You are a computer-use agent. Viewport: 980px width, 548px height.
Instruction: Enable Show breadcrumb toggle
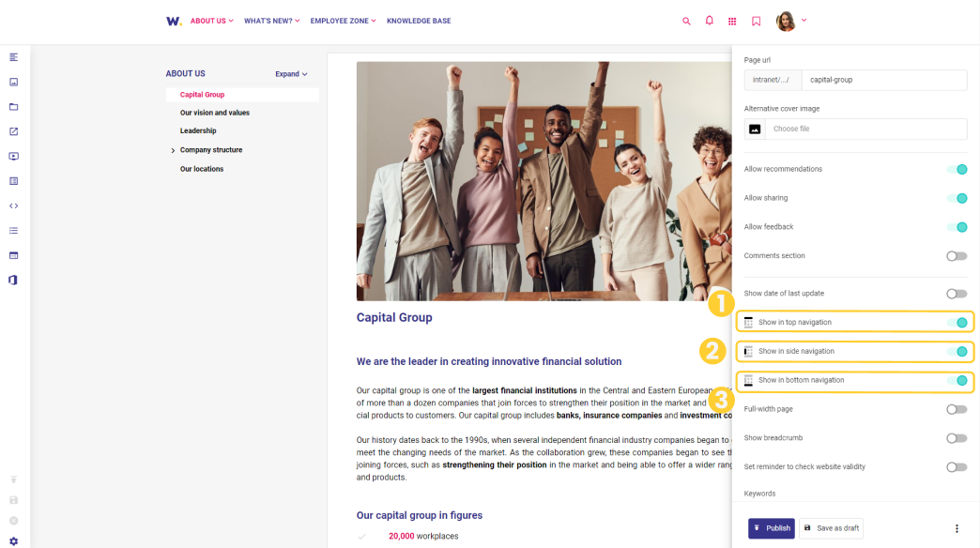click(957, 438)
